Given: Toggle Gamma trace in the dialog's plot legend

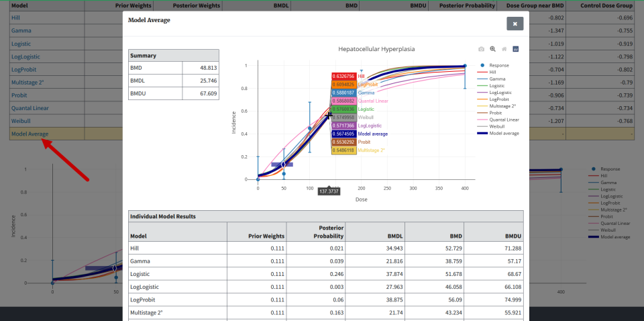Looking at the screenshot, I should (496, 79).
